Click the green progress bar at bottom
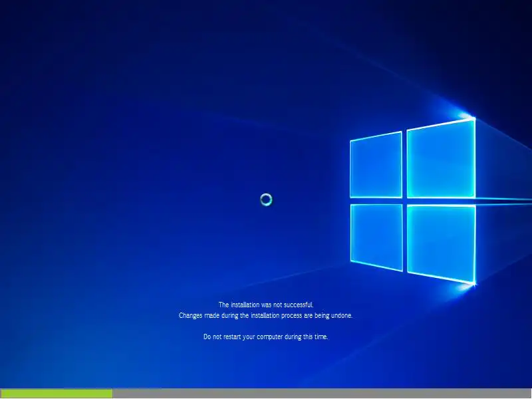Image resolution: width=532 pixels, height=399 pixels. point(57,393)
